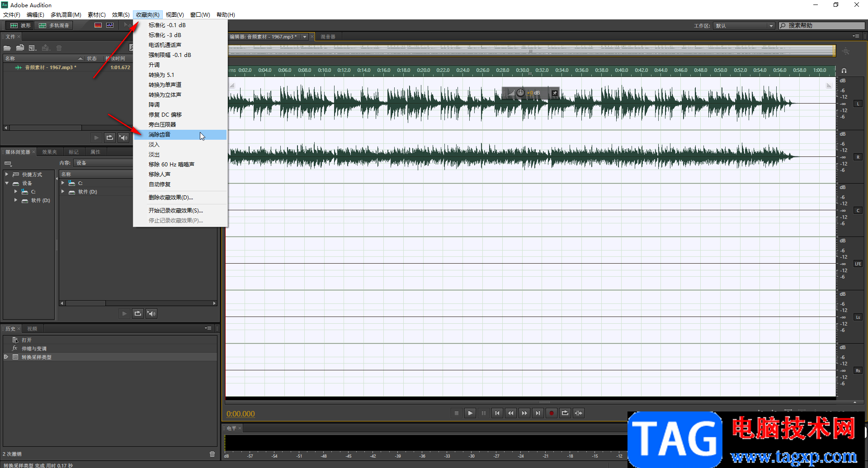Toggle auto-play speaker in Media Browser panel
Viewport: 868px width, 468px height.
click(151, 313)
